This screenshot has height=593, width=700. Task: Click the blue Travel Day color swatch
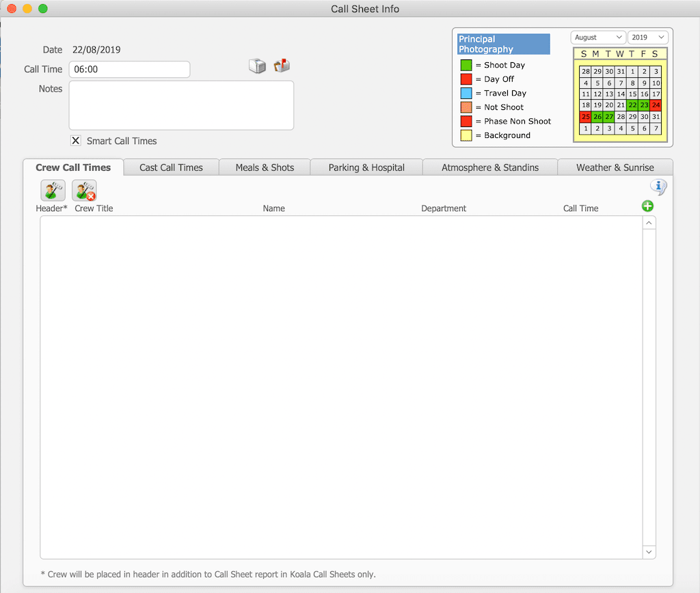466,94
